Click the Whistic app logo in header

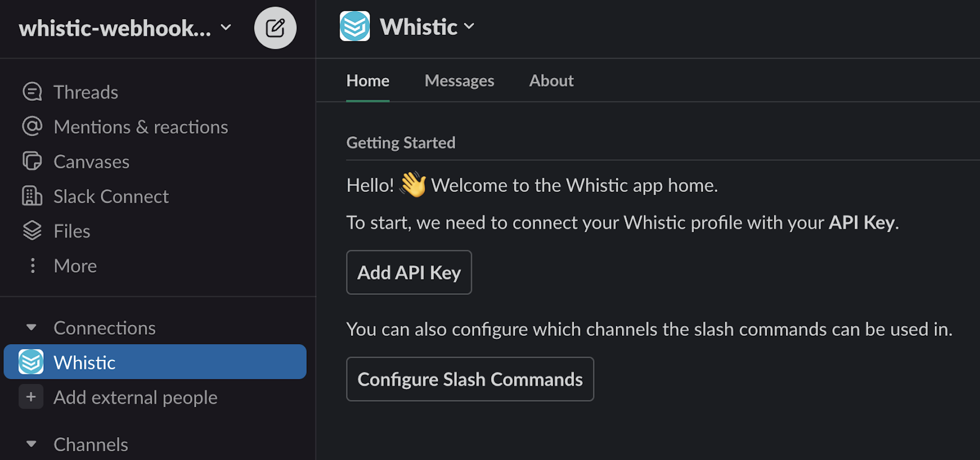pyautogui.click(x=355, y=26)
